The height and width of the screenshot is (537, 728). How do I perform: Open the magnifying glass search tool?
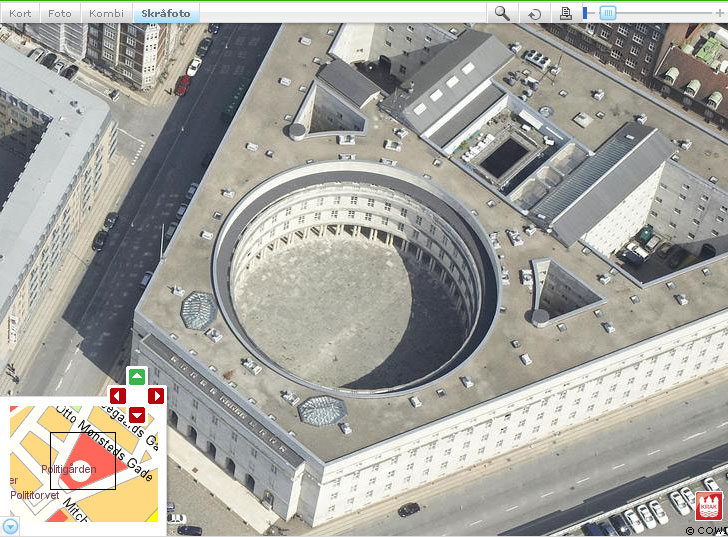[502, 13]
